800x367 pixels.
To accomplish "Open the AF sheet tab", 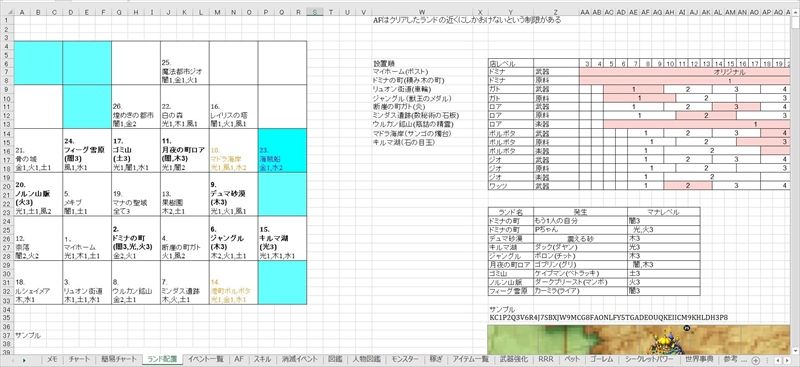I will coord(239,359).
